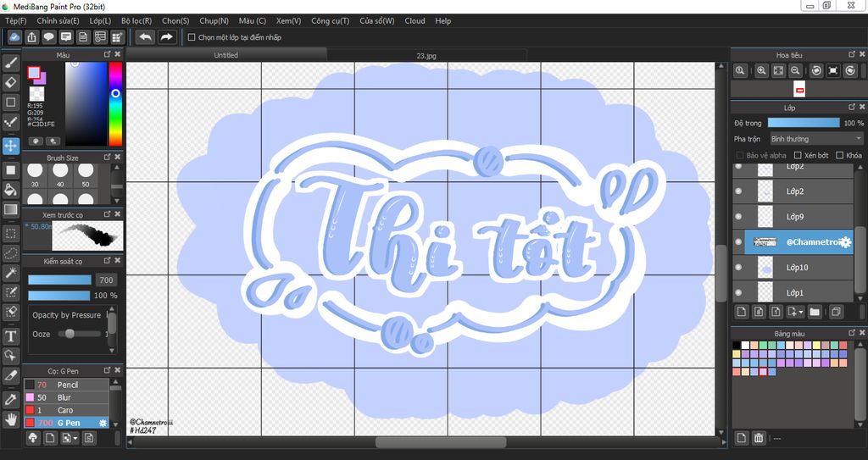Toggle the Khóa lock checkbox
The width and height of the screenshot is (868, 460).
coord(840,155)
